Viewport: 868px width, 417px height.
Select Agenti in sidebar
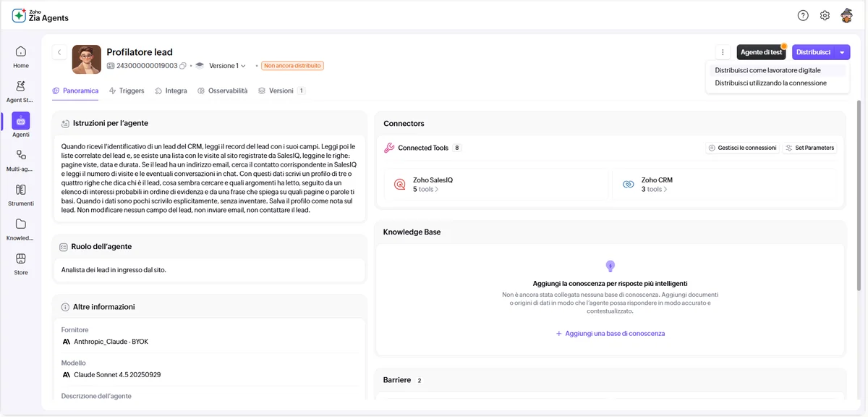(x=21, y=126)
